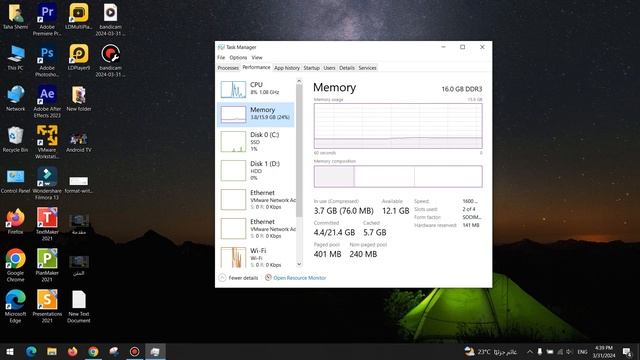Screen dimensions: 640x360
Task: Click the sidebar scrollbar up arrow
Action: coord(299,81)
